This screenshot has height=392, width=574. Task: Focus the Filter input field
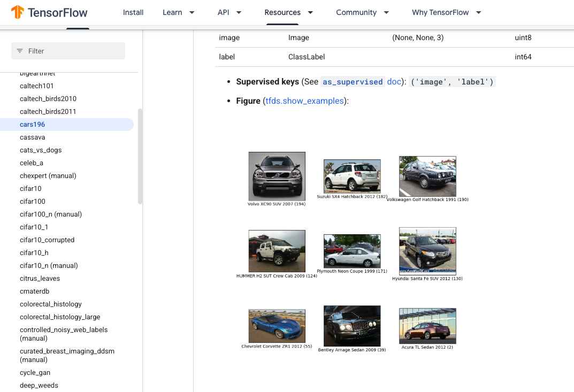(68, 51)
